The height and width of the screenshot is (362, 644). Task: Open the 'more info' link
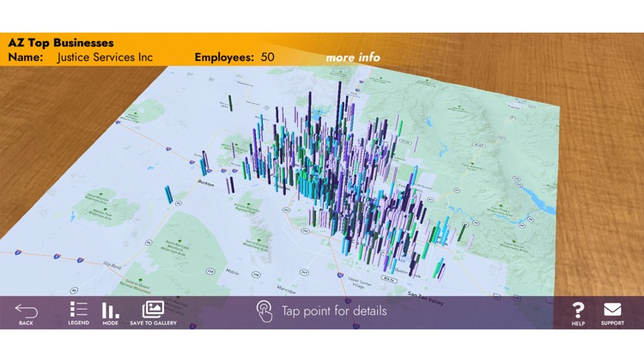pos(353,57)
